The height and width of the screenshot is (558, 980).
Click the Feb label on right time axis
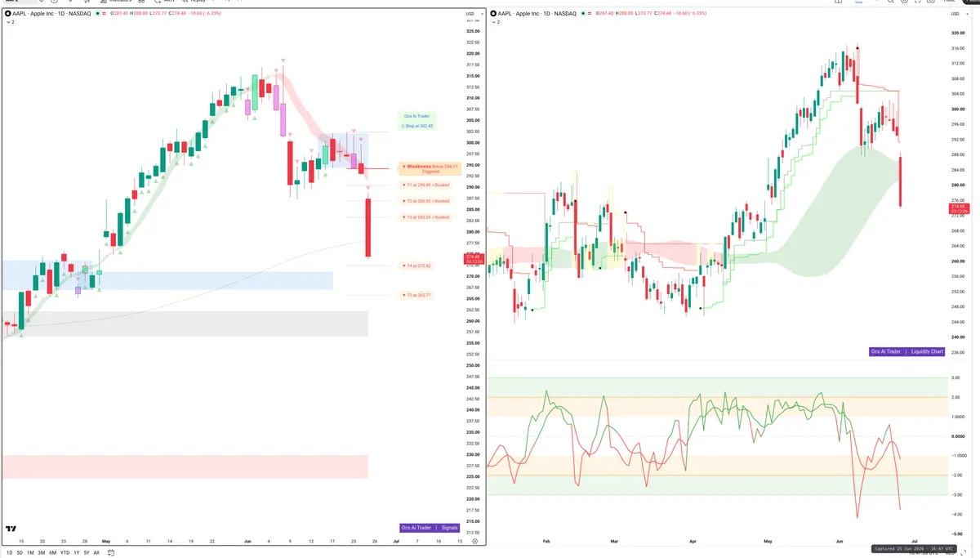pyautogui.click(x=546, y=541)
